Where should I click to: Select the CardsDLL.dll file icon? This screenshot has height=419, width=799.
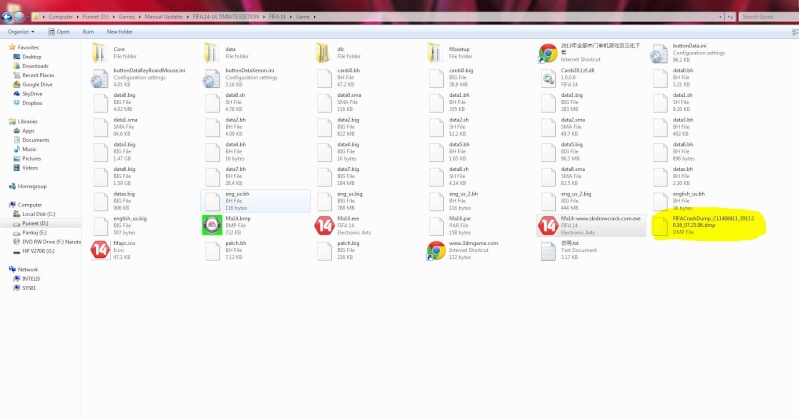coord(548,78)
